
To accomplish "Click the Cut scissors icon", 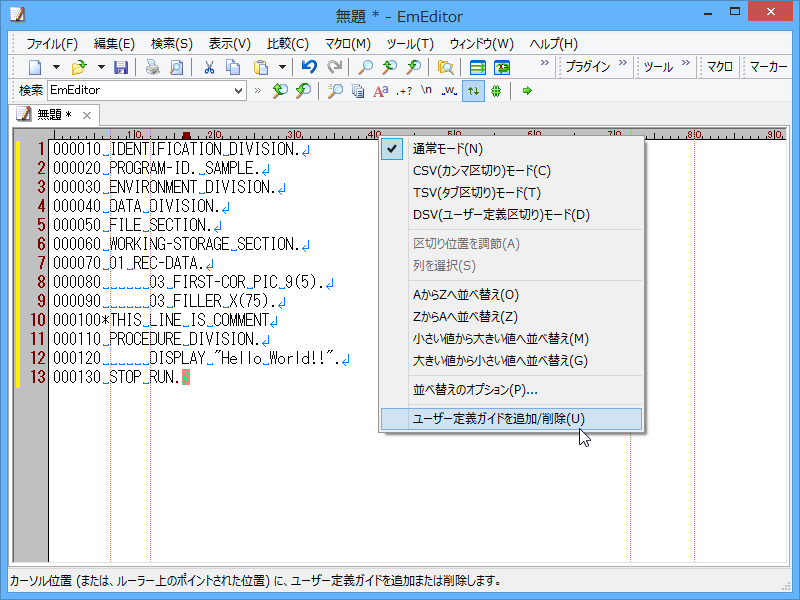I will [x=209, y=67].
